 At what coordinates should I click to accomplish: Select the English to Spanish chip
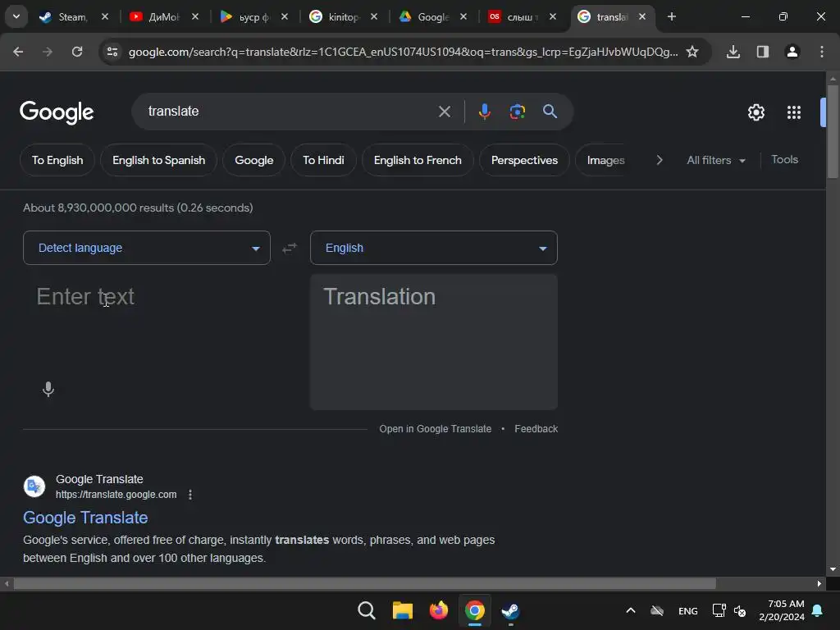(x=158, y=160)
